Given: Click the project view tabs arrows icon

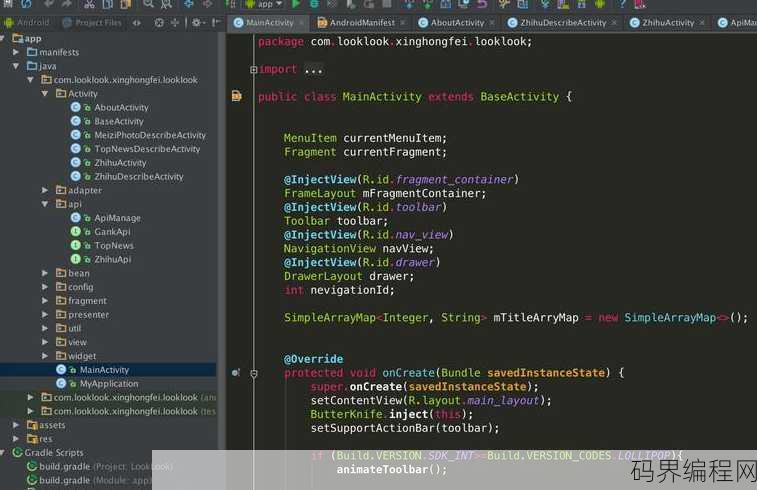Looking at the screenshot, I should pyautogui.click(x=137, y=22).
